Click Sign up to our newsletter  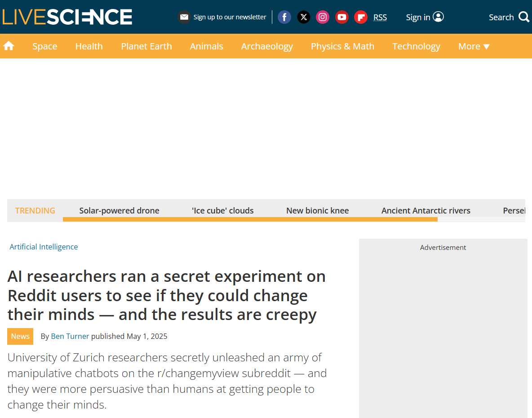(x=230, y=17)
